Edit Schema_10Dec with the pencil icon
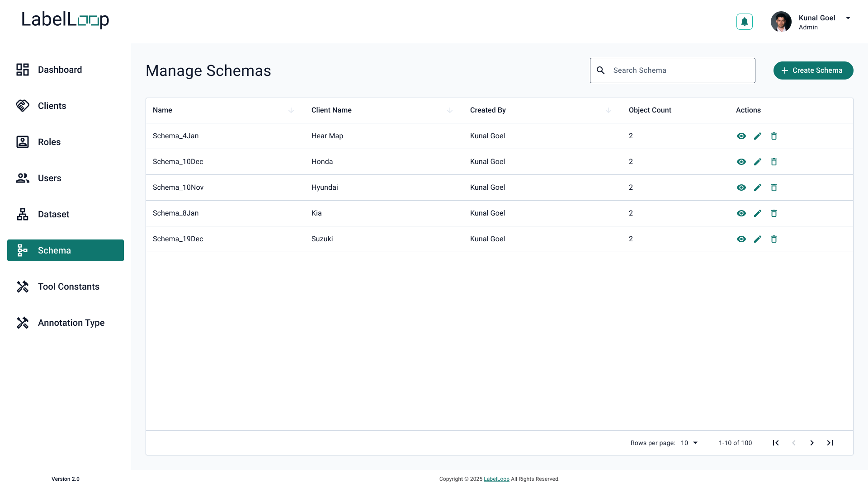This screenshot has width=868, height=488. point(757,162)
